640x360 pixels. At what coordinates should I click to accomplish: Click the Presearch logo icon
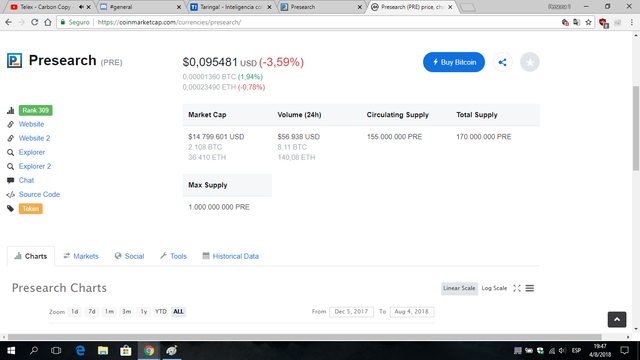point(14,60)
